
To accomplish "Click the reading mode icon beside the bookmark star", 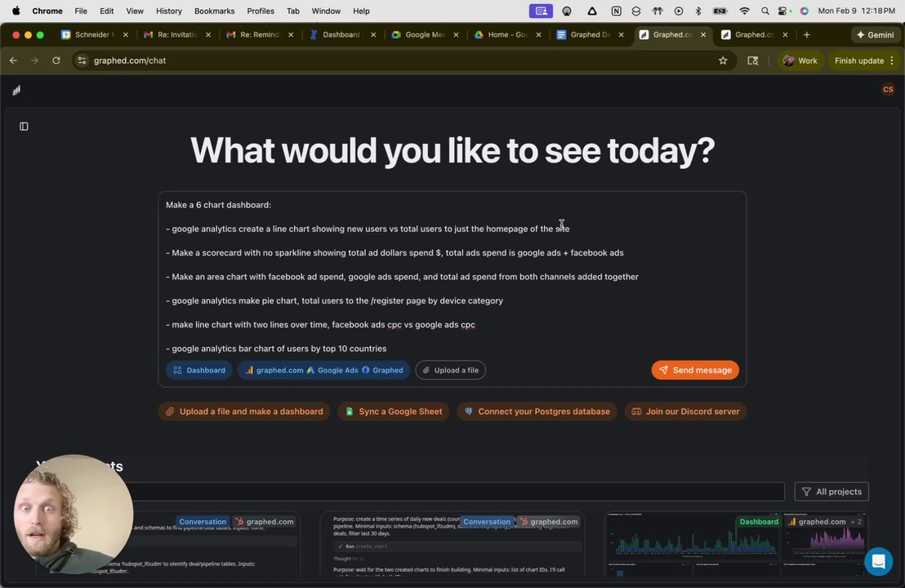I will click(x=752, y=60).
